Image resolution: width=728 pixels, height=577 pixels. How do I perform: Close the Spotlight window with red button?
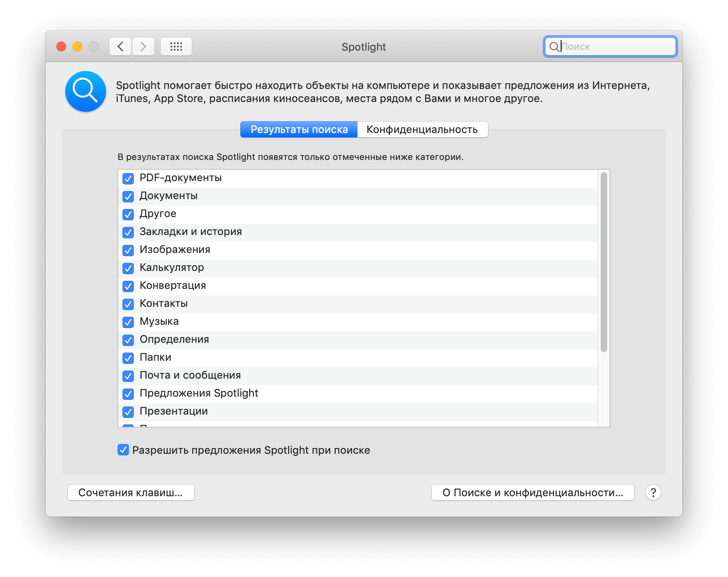(61, 47)
